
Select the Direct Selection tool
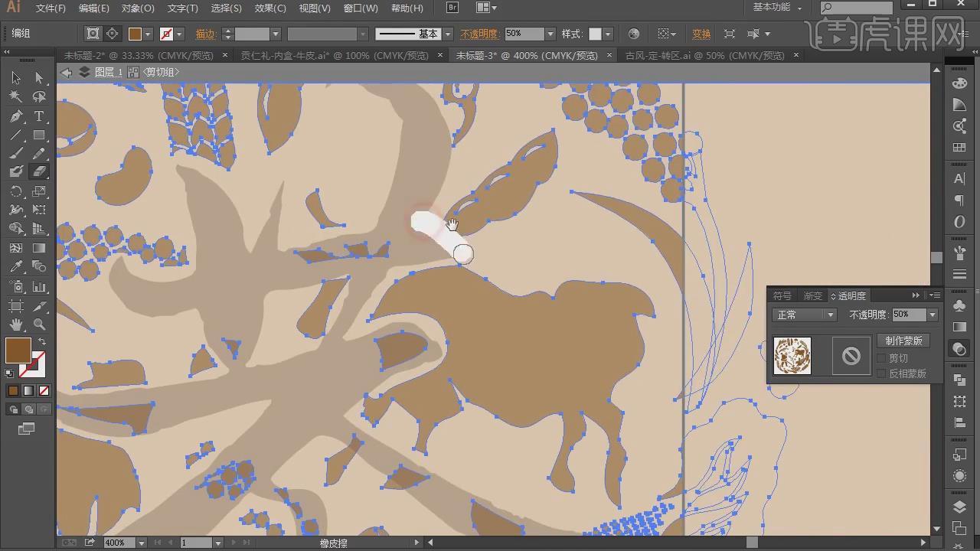39,78
